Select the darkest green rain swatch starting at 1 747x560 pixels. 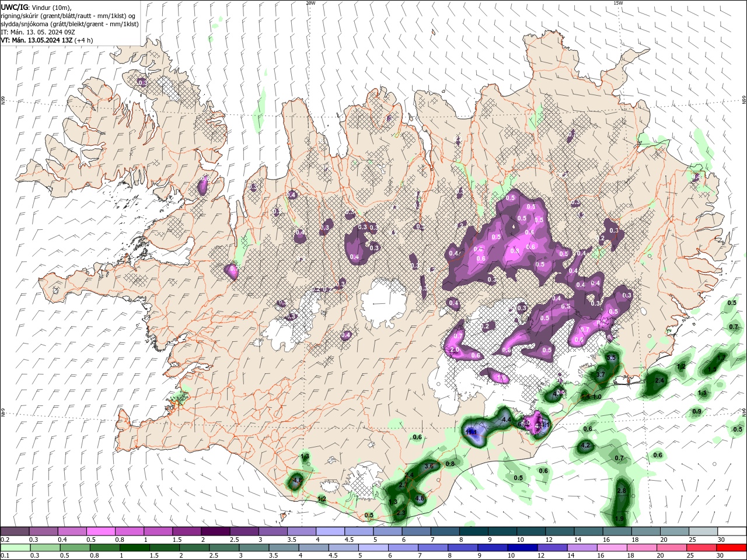point(134,548)
